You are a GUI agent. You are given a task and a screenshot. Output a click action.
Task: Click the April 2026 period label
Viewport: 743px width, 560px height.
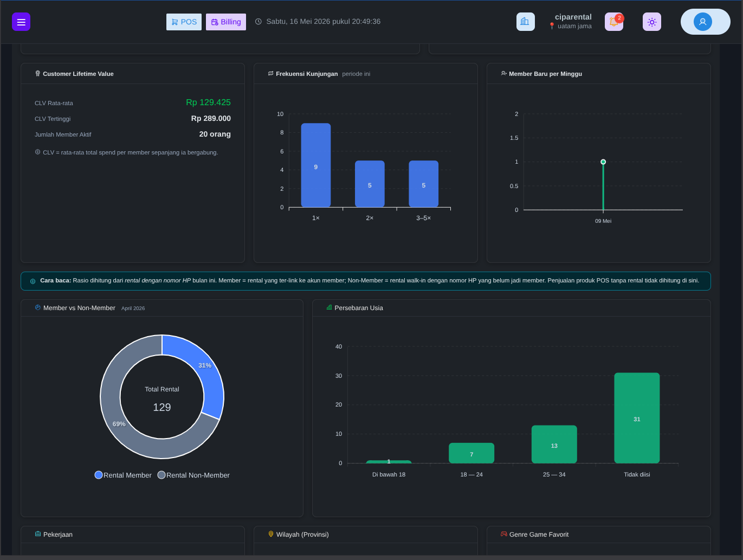[x=133, y=308]
